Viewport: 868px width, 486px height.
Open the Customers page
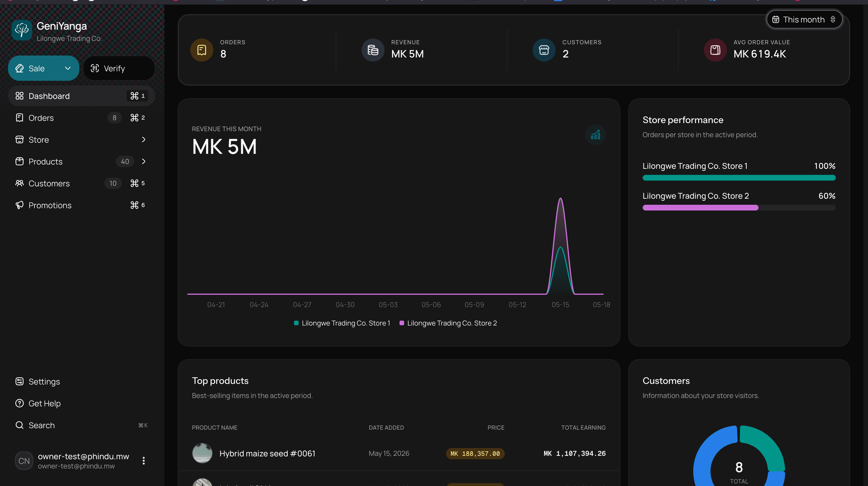tap(81, 183)
